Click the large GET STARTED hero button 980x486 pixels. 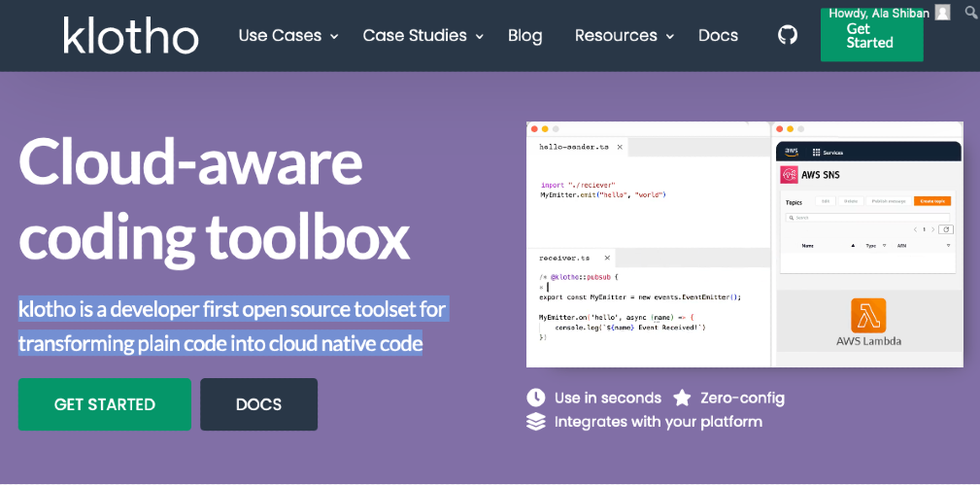point(104,404)
